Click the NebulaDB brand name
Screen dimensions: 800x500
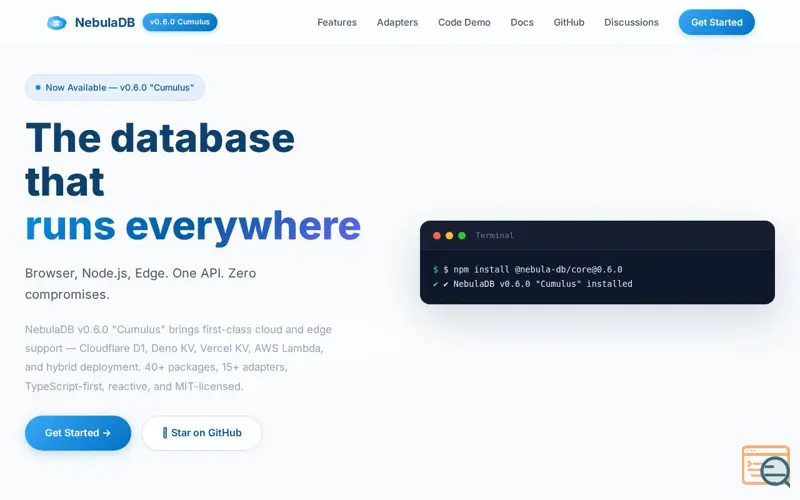[105, 22]
